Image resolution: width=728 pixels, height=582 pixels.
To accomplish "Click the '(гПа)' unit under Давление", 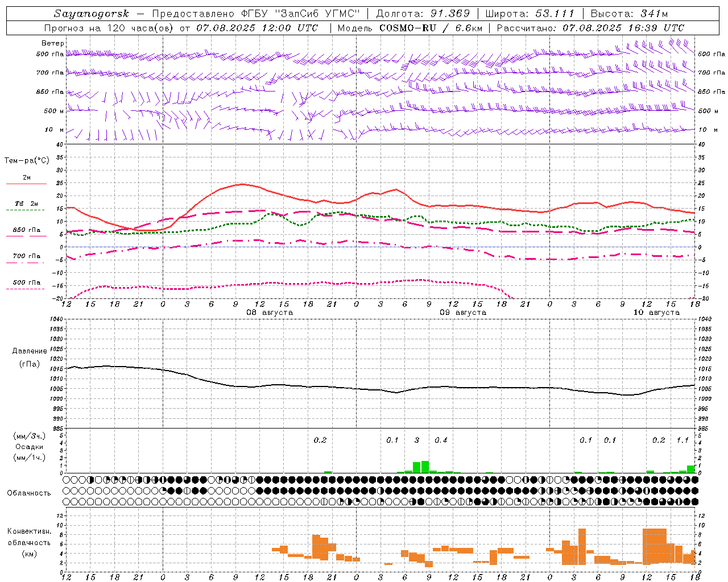I will 30,364.
